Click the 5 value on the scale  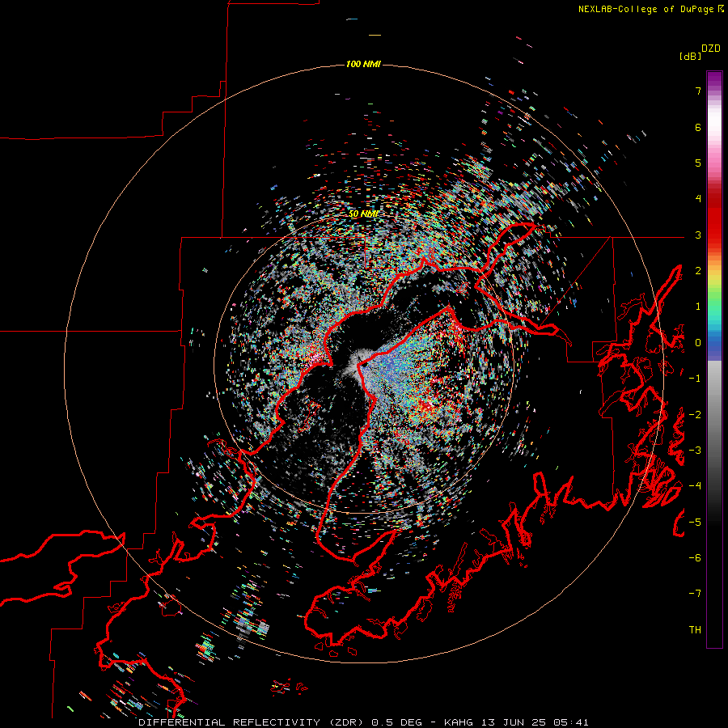click(x=698, y=163)
